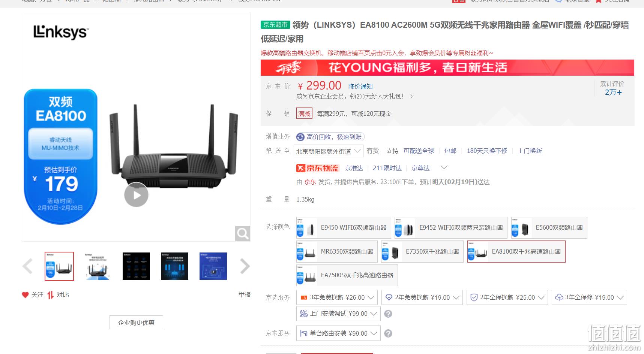Click the help icon beside 单台路由安装
644x354 pixels.
[388, 333]
